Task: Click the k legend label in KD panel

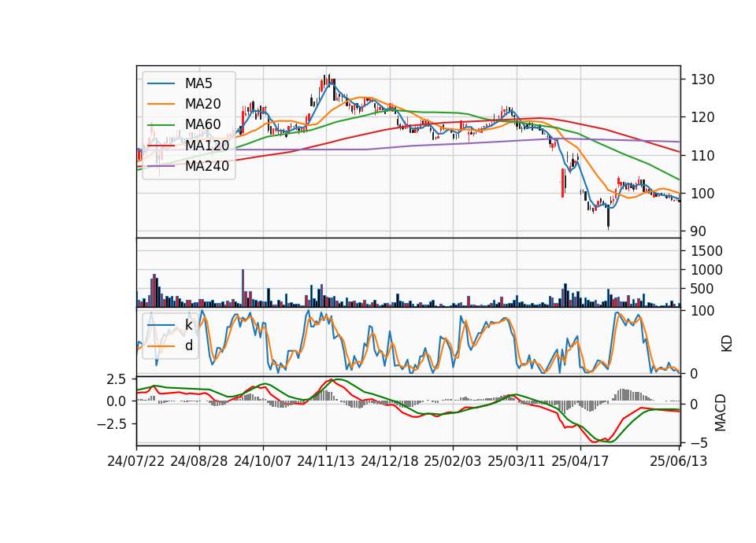Action: click(189, 325)
